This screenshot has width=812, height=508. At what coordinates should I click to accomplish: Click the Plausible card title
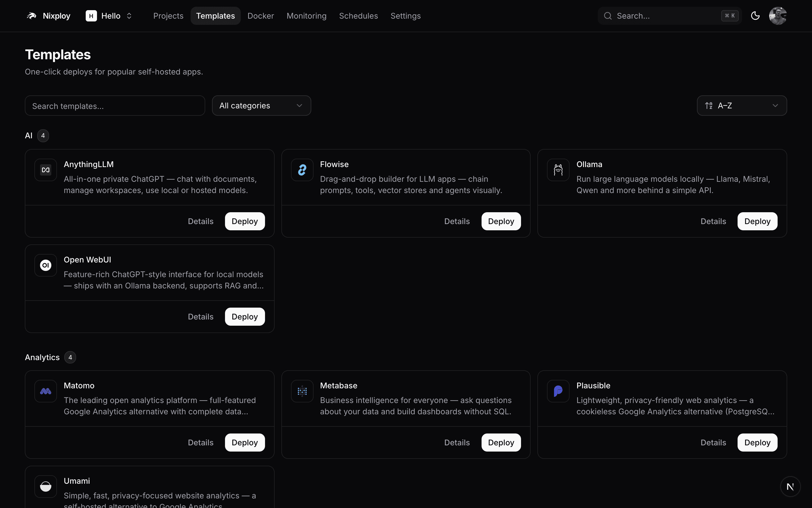pyautogui.click(x=593, y=385)
